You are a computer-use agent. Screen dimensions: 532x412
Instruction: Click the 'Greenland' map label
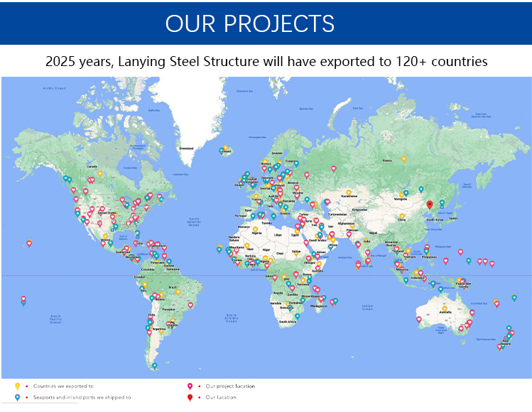pyautogui.click(x=186, y=148)
